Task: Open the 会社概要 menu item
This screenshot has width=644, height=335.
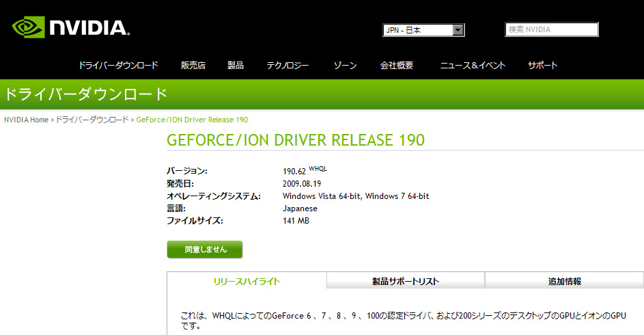Action: 396,66
